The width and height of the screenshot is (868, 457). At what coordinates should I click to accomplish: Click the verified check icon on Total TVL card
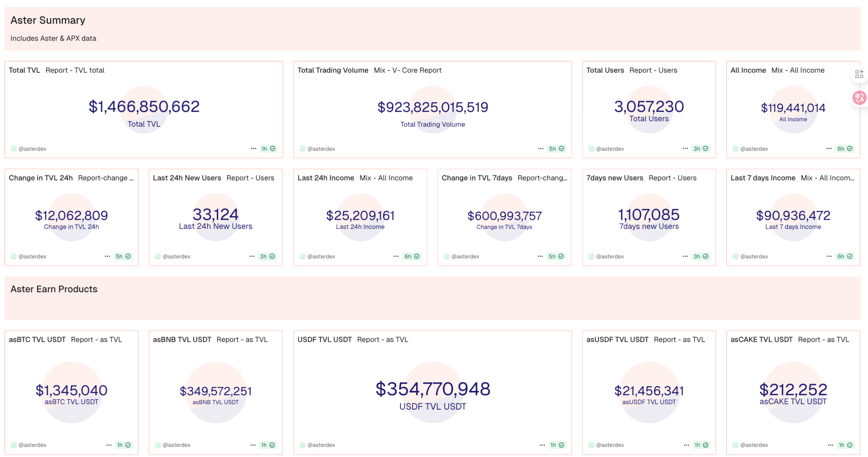pos(273,149)
